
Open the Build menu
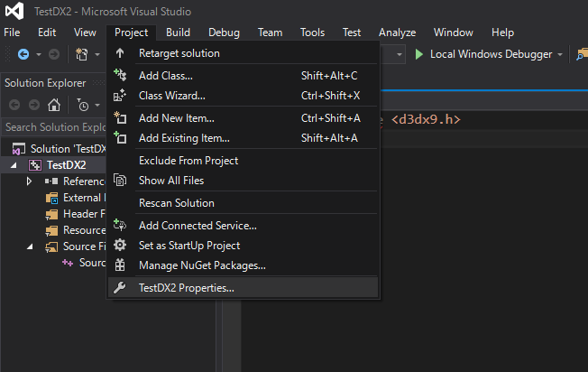click(179, 33)
